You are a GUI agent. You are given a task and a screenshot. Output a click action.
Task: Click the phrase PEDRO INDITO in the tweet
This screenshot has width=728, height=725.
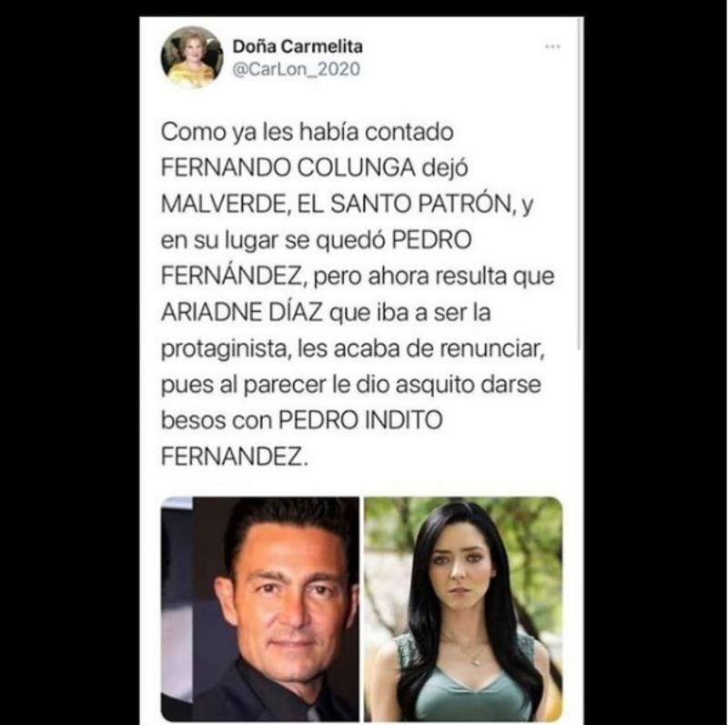pos(360,420)
